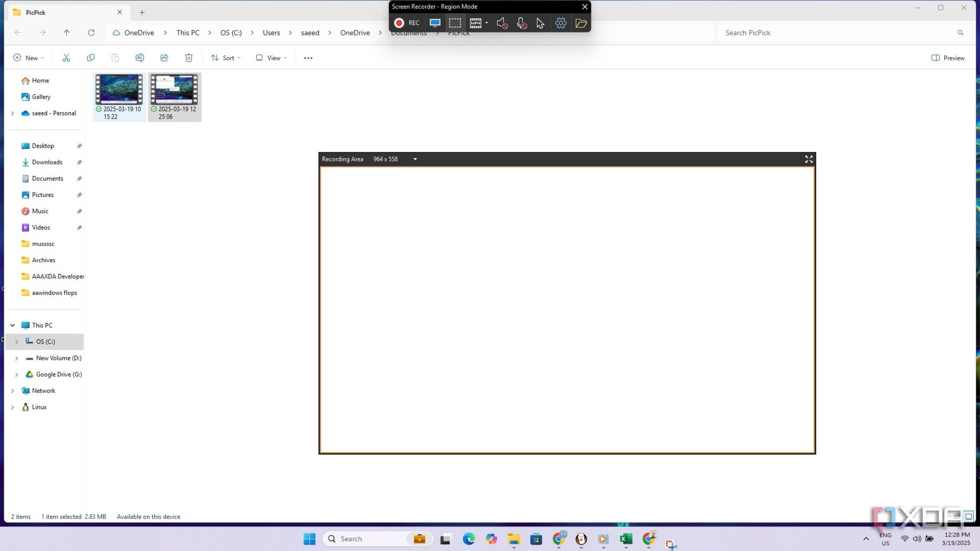Click the Delete trash icon in toolbar
Viewport: 980px width, 551px height.
189,58
